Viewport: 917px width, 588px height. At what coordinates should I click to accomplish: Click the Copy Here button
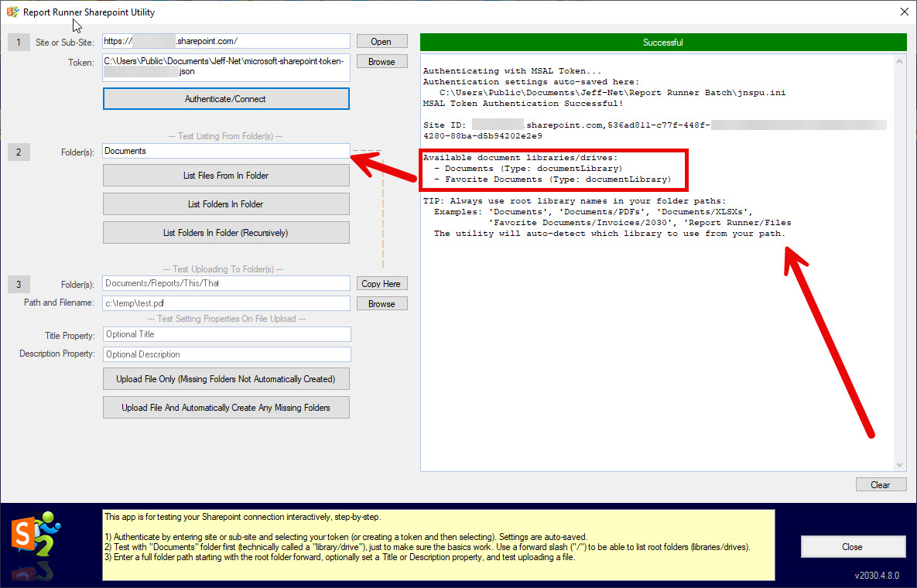(x=382, y=284)
